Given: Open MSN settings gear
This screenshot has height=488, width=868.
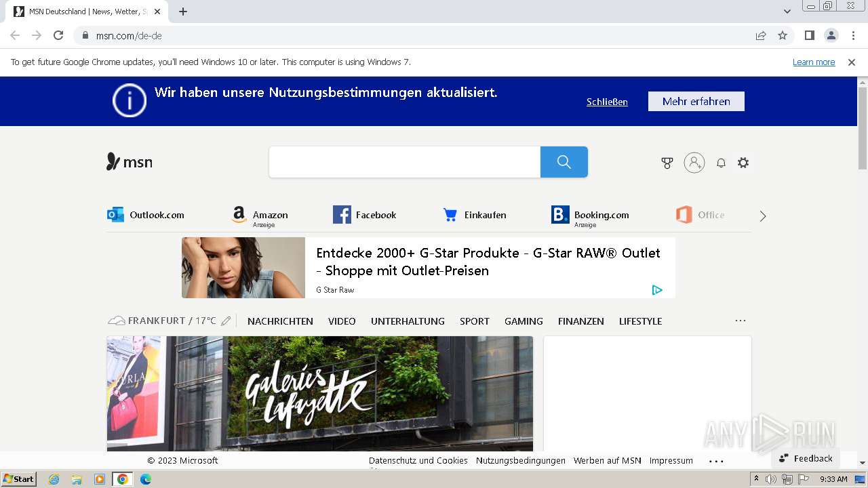Looking at the screenshot, I should [x=743, y=163].
